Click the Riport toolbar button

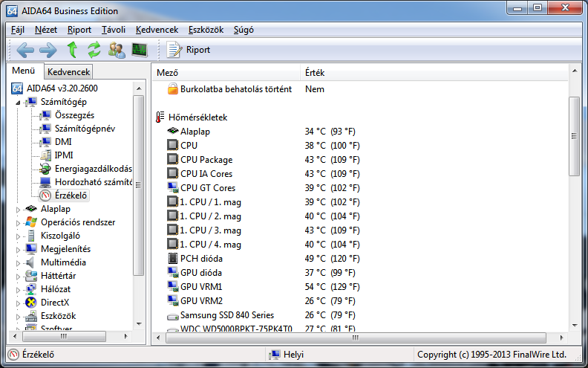click(189, 50)
